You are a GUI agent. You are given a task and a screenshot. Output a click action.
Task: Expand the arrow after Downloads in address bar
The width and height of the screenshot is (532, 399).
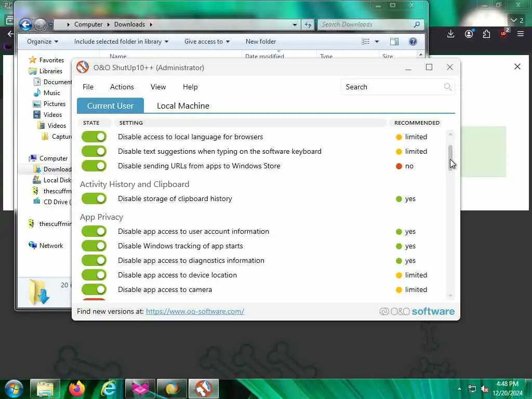[151, 24]
